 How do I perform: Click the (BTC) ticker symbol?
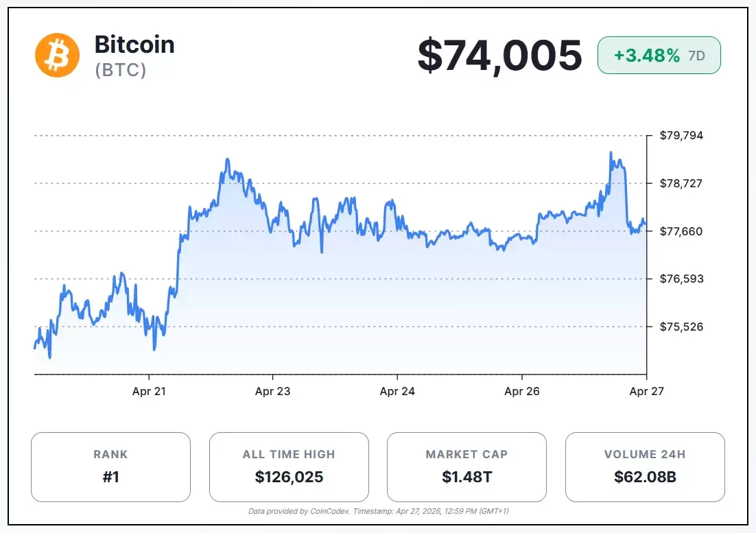tap(121, 70)
